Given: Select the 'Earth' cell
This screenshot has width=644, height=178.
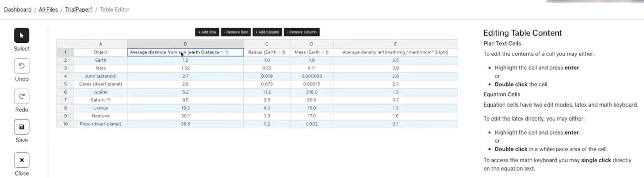Looking at the screenshot, I should point(101,60).
